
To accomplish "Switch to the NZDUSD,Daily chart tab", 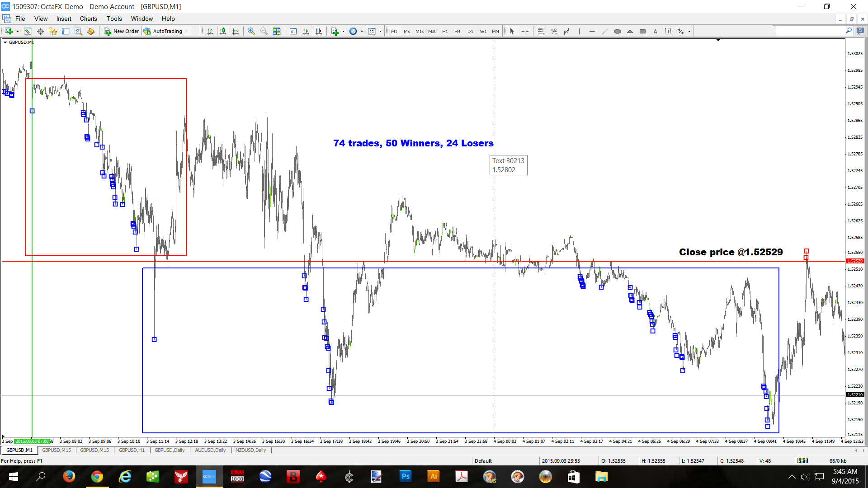I will tap(250, 450).
